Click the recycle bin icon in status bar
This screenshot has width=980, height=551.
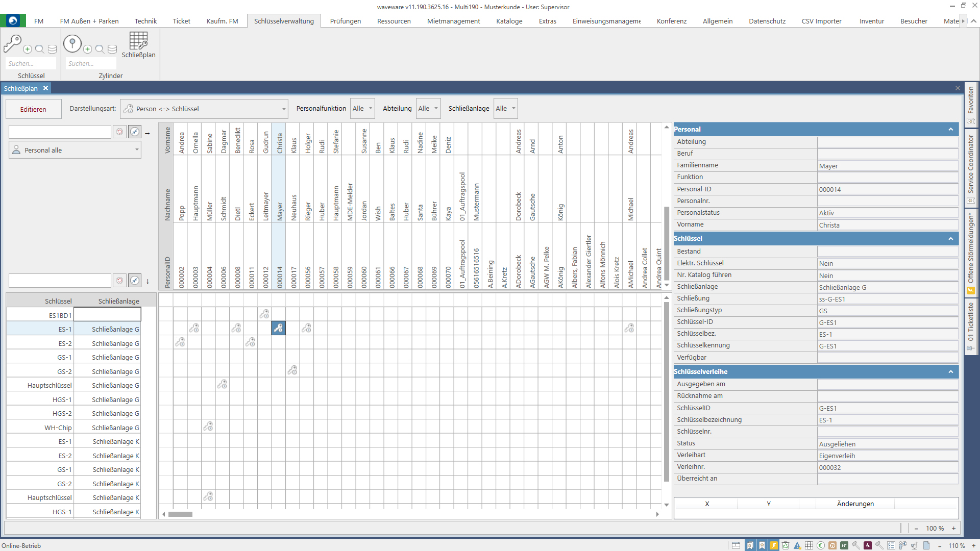[x=786, y=545]
